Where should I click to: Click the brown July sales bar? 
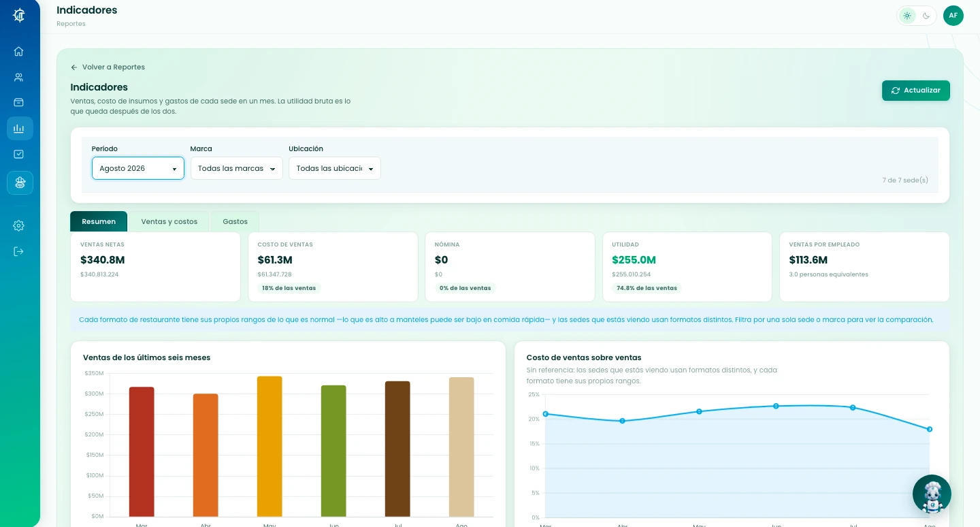[x=397, y=449]
